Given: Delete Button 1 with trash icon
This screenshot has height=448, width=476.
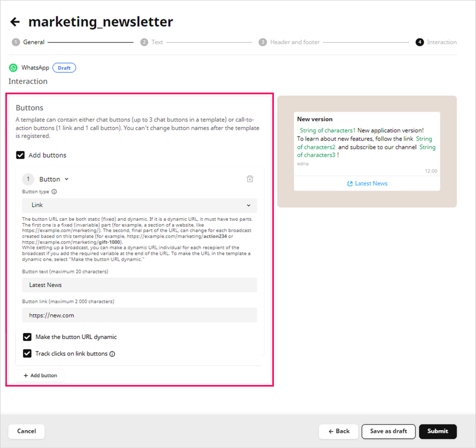Looking at the screenshot, I should pos(250,179).
